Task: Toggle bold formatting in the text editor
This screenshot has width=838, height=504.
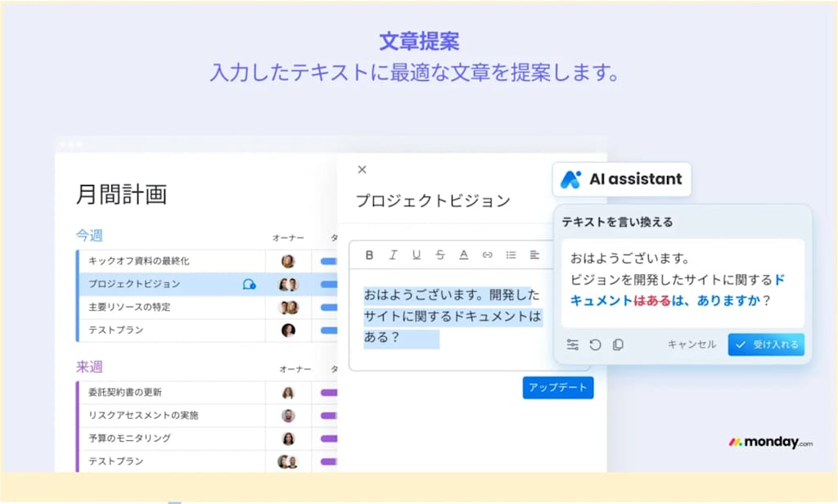Action: click(370, 255)
